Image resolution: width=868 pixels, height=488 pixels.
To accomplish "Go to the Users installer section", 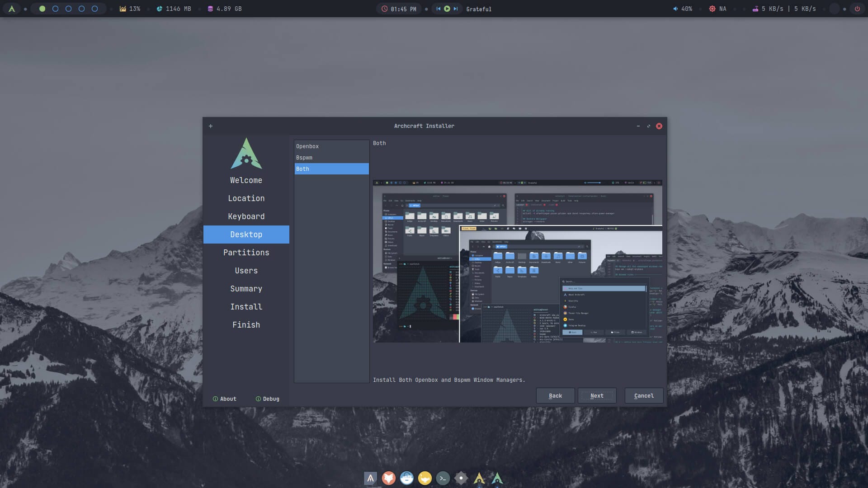I will (246, 270).
